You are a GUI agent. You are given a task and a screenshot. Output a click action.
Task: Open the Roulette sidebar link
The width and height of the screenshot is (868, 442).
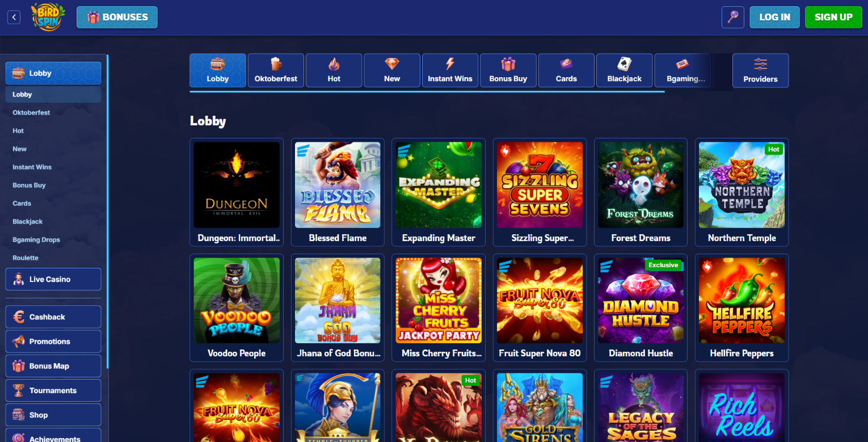click(26, 258)
